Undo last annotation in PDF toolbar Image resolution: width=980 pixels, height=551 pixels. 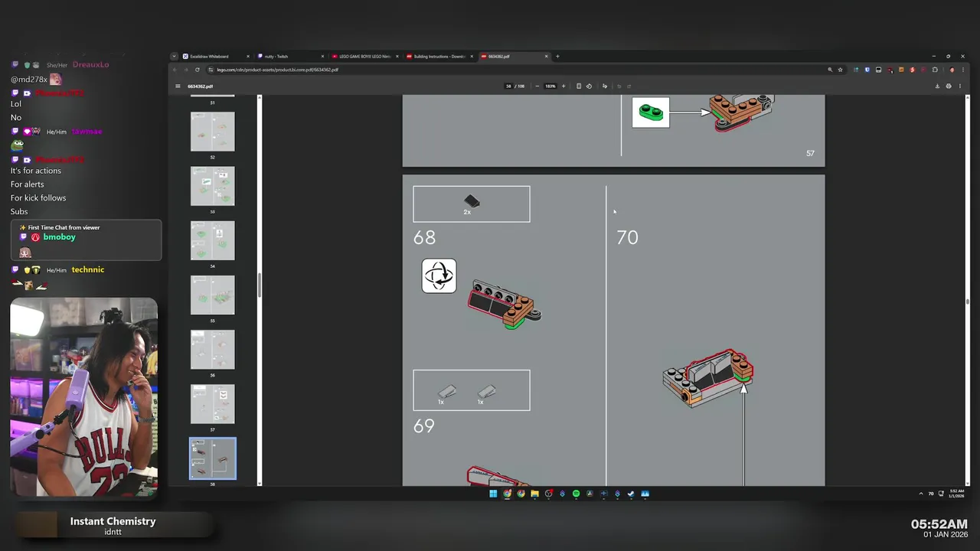[619, 86]
